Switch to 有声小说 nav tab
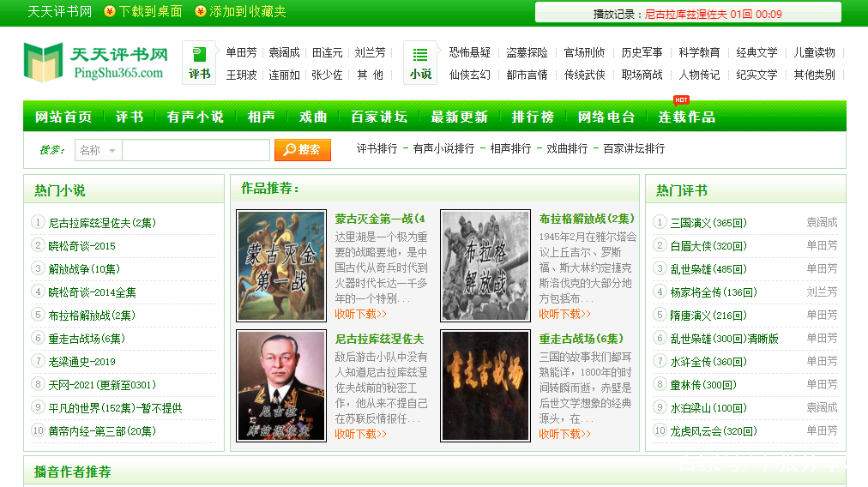The width and height of the screenshot is (868, 487). click(196, 117)
